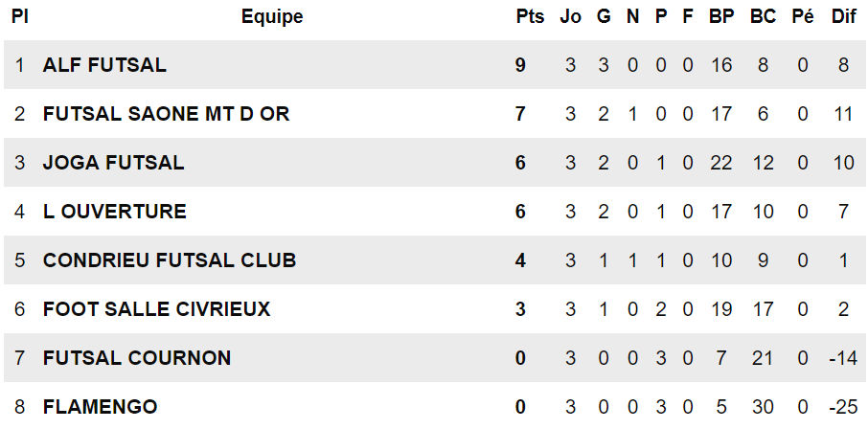Click the Jo column header
868x429 pixels.
pos(570,16)
